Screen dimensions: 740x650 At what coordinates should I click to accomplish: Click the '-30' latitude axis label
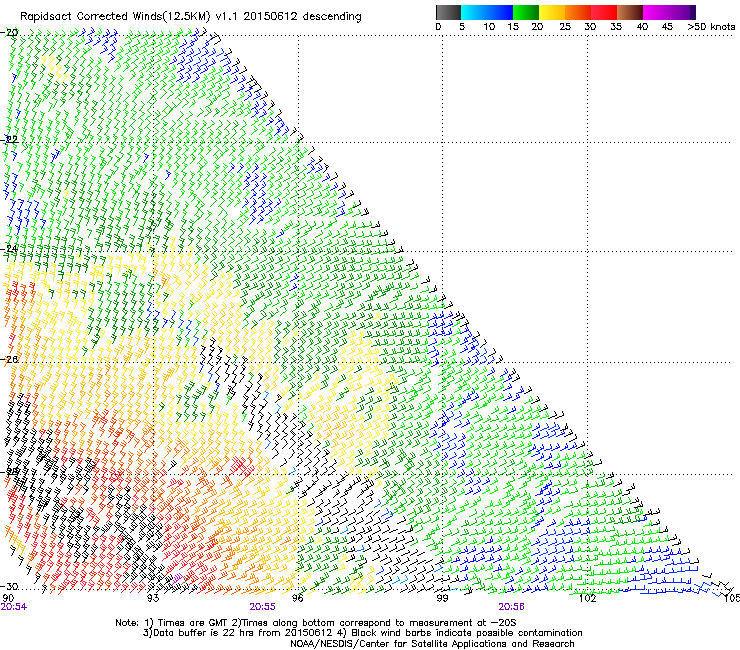point(9,586)
